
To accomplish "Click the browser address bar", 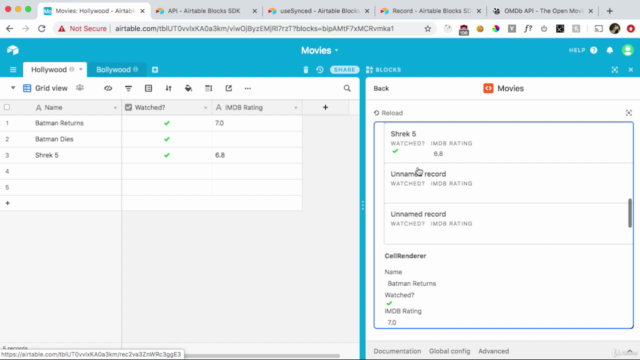I will (254, 29).
